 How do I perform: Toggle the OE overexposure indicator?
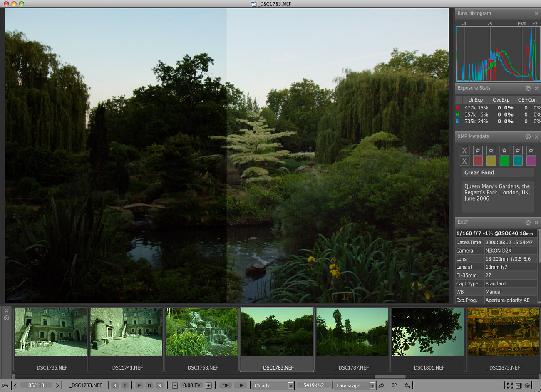(226, 385)
